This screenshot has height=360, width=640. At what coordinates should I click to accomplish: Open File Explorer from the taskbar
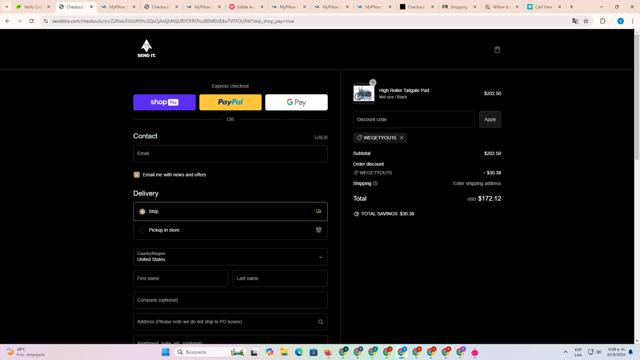click(284, 352)
